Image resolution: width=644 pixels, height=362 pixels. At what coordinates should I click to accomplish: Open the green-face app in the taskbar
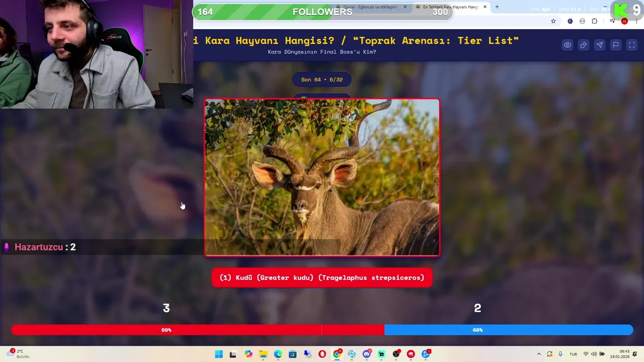coord(381,354)
